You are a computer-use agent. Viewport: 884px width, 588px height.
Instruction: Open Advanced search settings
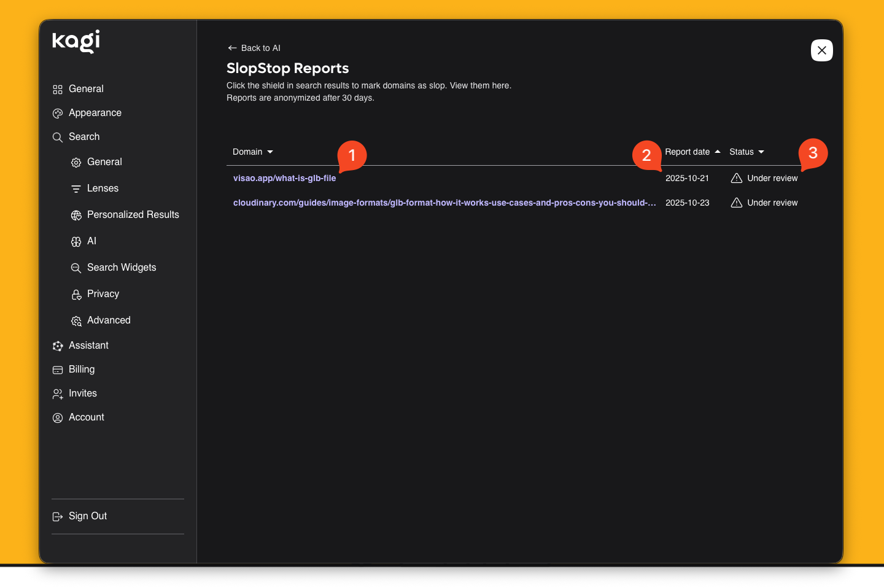tap(109, 320)
